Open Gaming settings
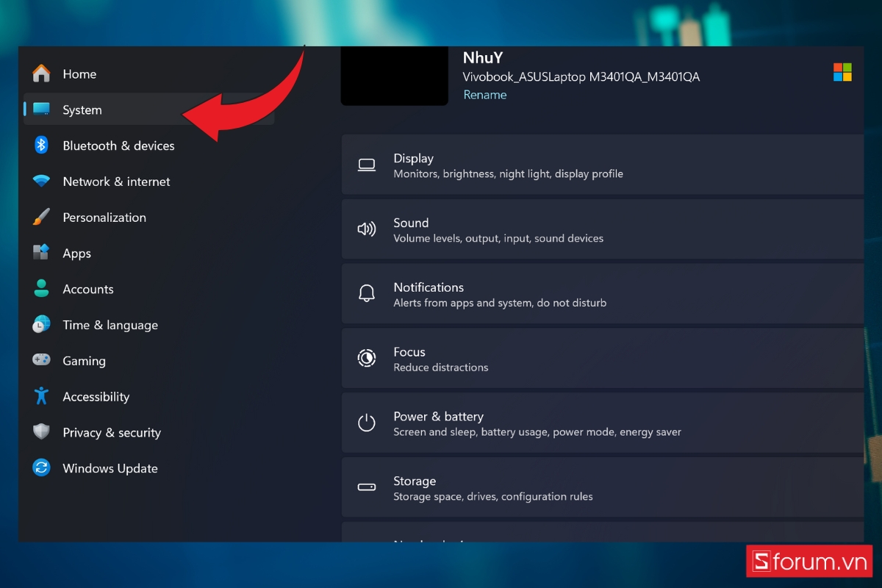882x588 pixels. click(x=148, y=360)
